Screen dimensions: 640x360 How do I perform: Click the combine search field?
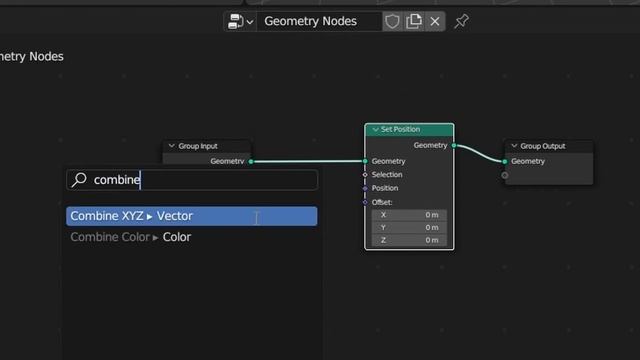pyautogui.click(x=192, y=180)
